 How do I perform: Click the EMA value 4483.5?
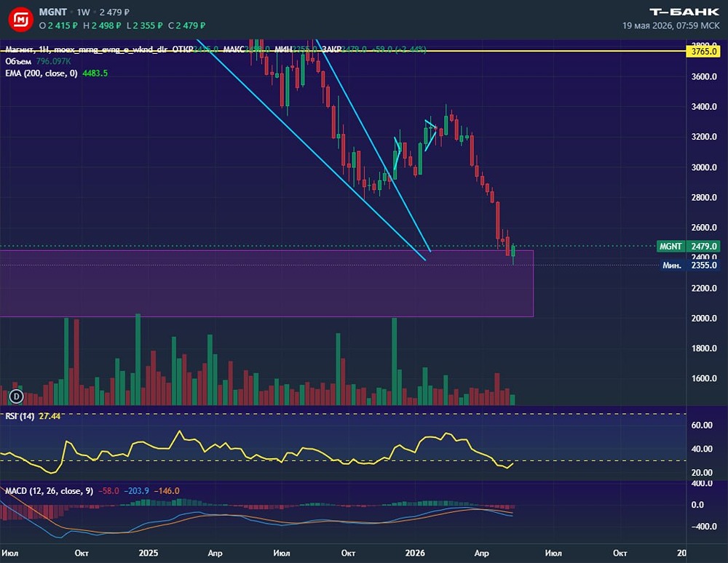(x=95, y=73)
